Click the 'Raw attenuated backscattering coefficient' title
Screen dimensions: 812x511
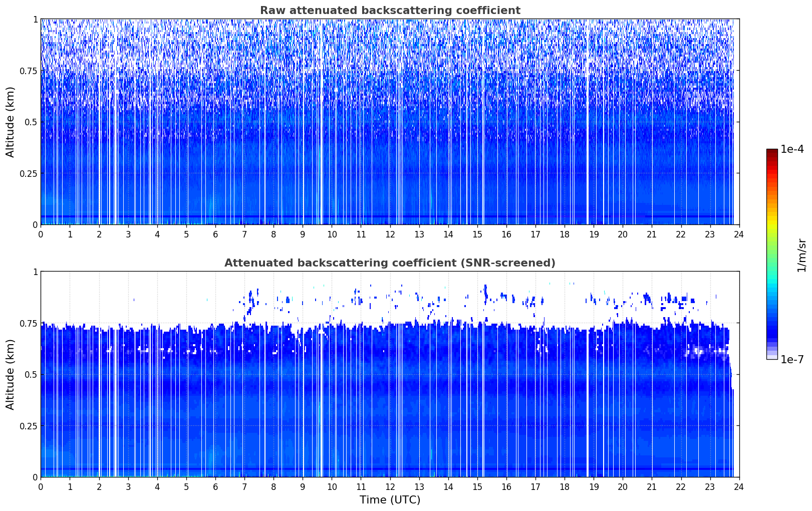[x=390, y=11]
